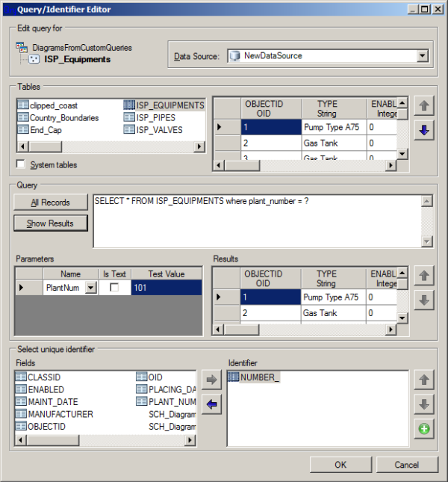Click the Cancel button

click(406, 465)
